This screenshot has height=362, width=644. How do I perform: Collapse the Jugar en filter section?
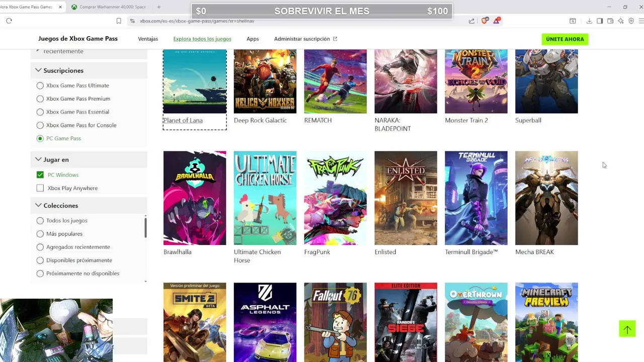(x=89, y=159)
